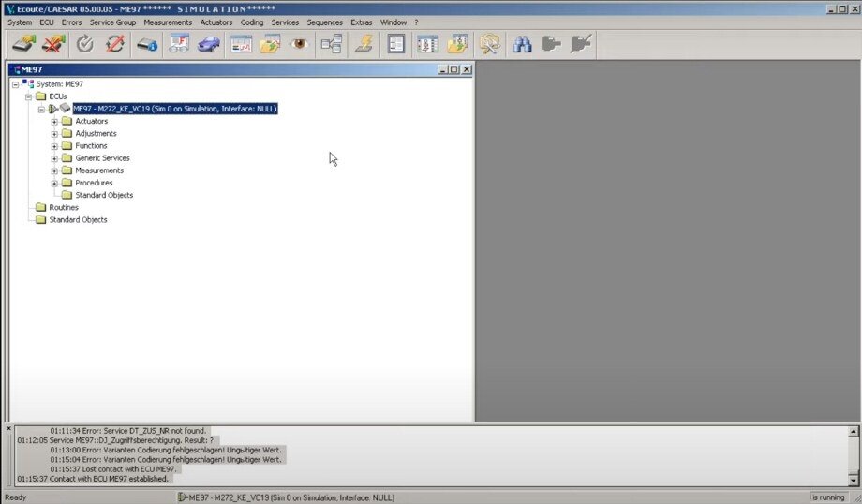Click status bar ME97 ECU entry
Viewport: 862px width, 504px height.
[x=287, y=497]
